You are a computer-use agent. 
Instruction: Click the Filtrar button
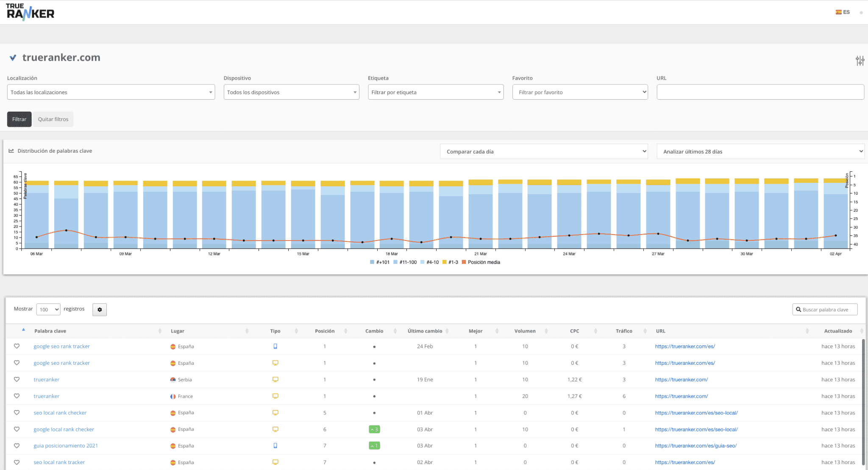19,119
